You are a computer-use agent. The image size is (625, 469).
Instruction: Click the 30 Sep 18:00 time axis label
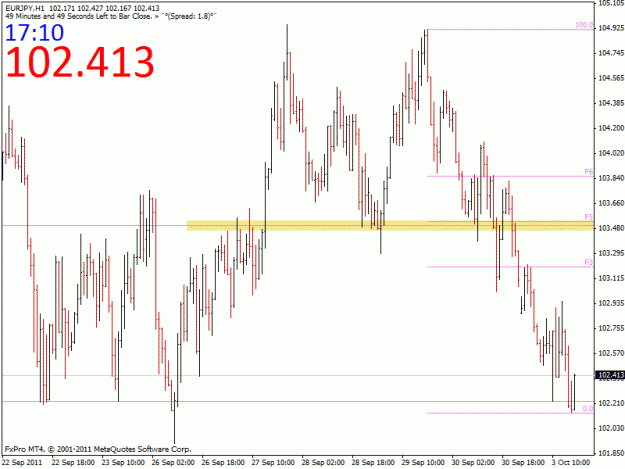(523, 462)
